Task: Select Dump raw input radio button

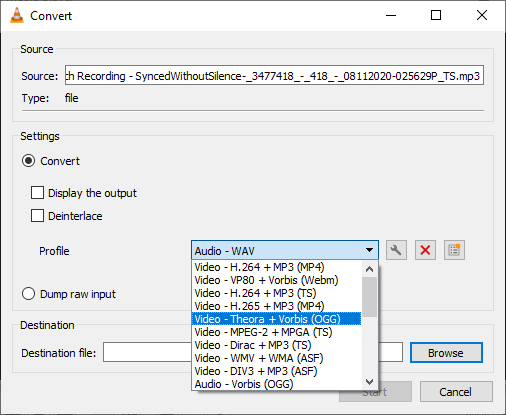Action: point(28,294)
